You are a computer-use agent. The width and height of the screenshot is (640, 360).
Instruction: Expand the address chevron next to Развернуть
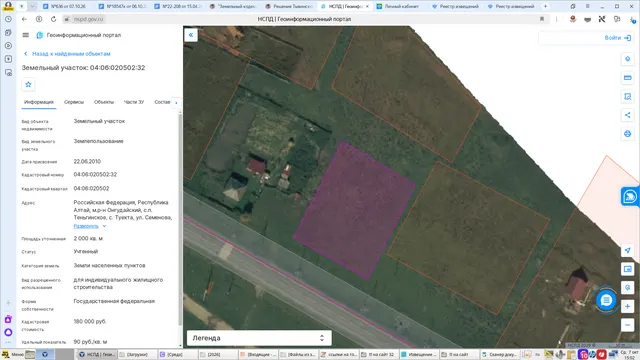(104, 226)
